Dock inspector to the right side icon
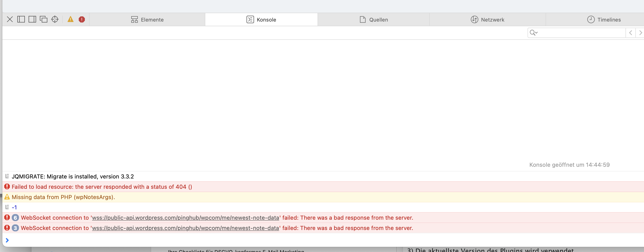 [32, 19]
